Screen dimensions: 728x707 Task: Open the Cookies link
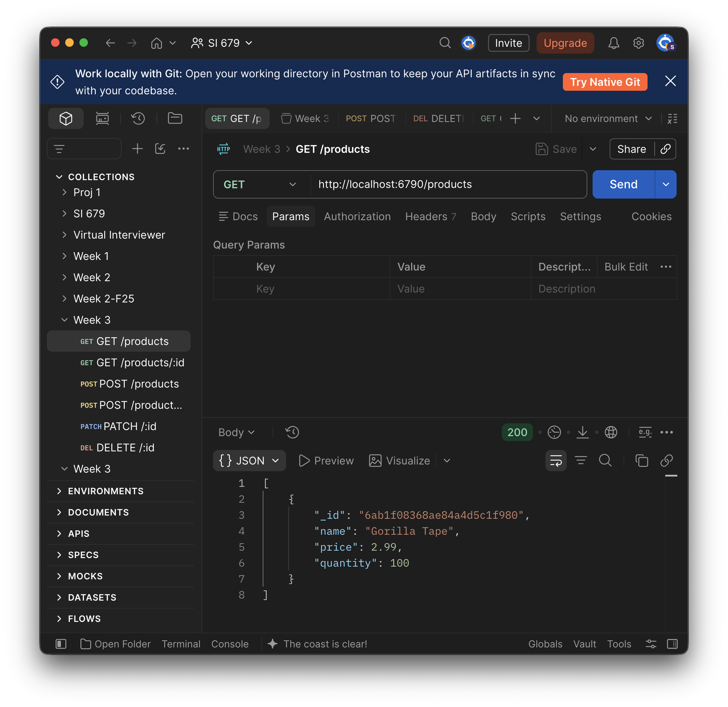tap(651, 216)
